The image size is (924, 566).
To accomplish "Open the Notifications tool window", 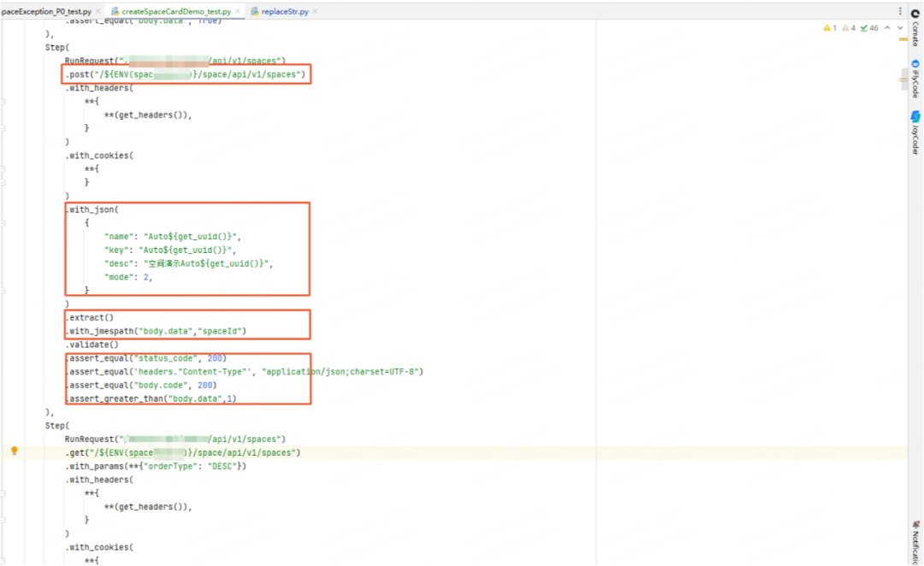I will tap(915, 542).
